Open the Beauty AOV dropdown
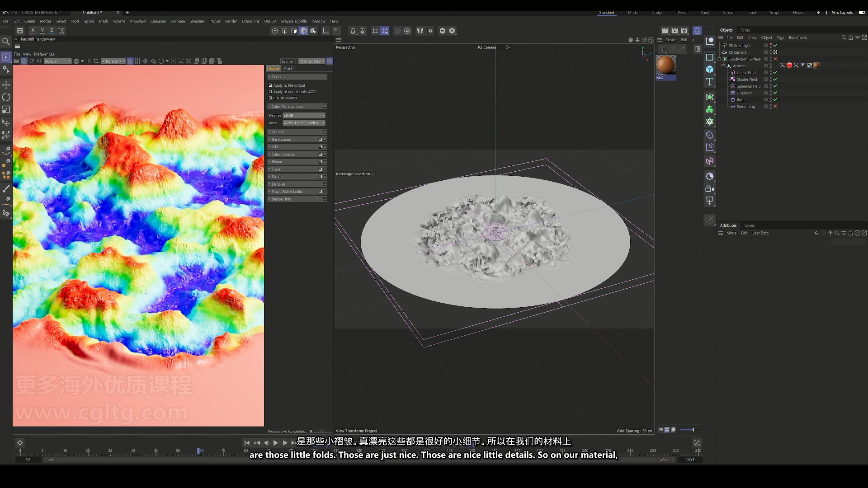 (x=58, y=61)
